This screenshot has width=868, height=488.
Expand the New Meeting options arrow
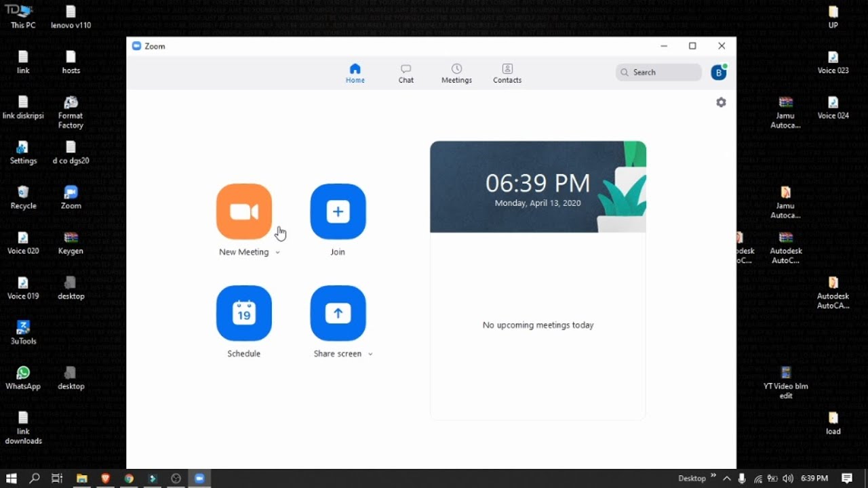(277, 253)
